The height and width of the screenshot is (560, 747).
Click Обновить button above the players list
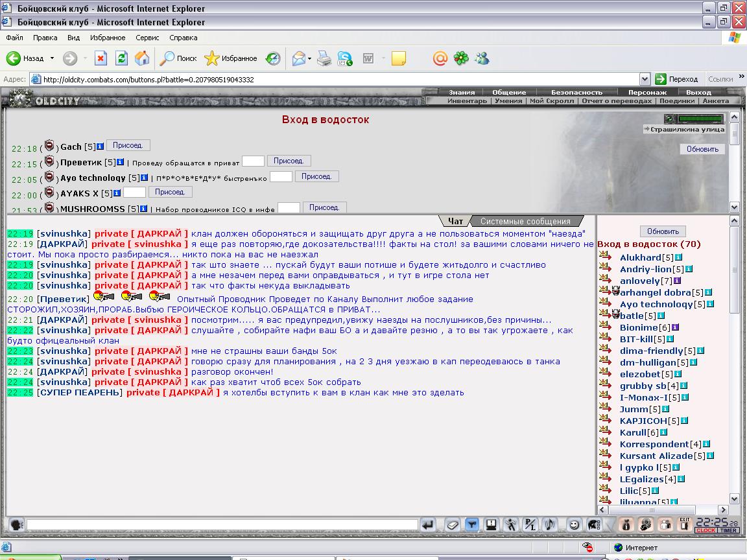[663, 231]
